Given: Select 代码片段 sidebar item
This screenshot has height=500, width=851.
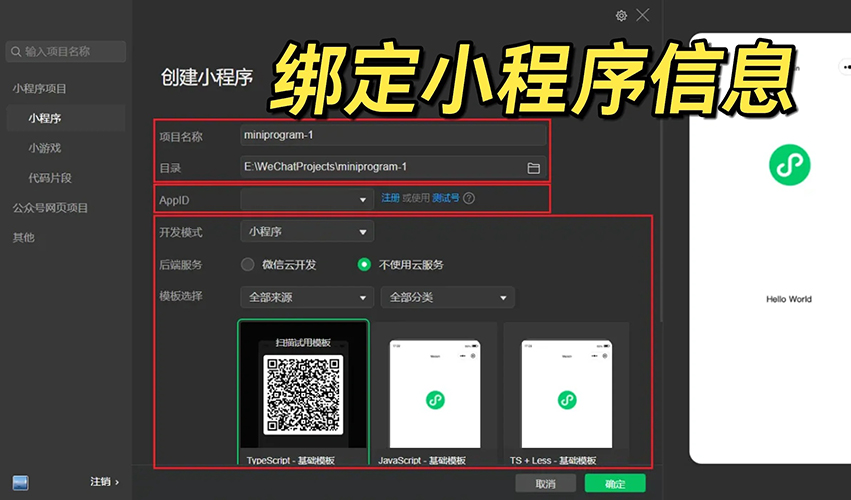Looking at the screenshot, I should [50, 178].
